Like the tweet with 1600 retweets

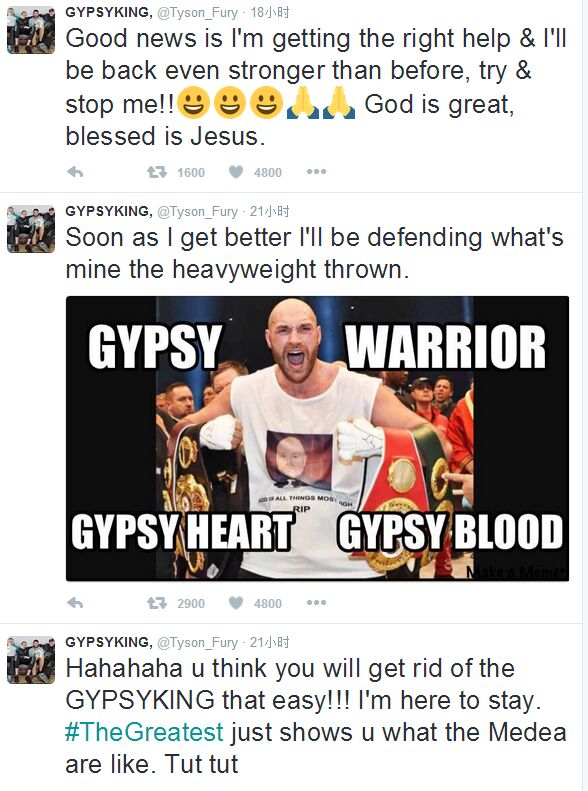coord(236,173)
